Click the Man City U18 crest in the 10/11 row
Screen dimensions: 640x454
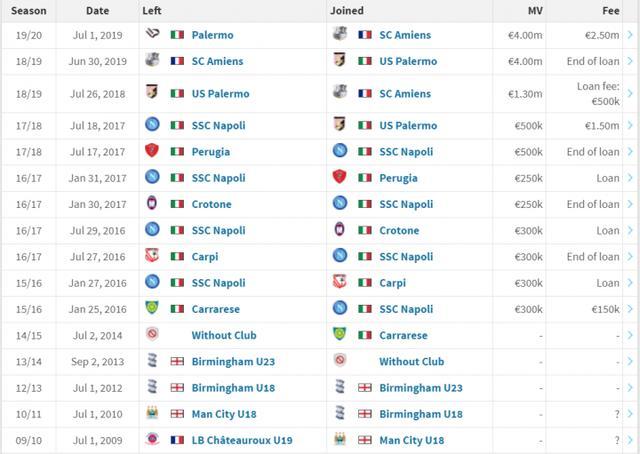coord(152,413)
